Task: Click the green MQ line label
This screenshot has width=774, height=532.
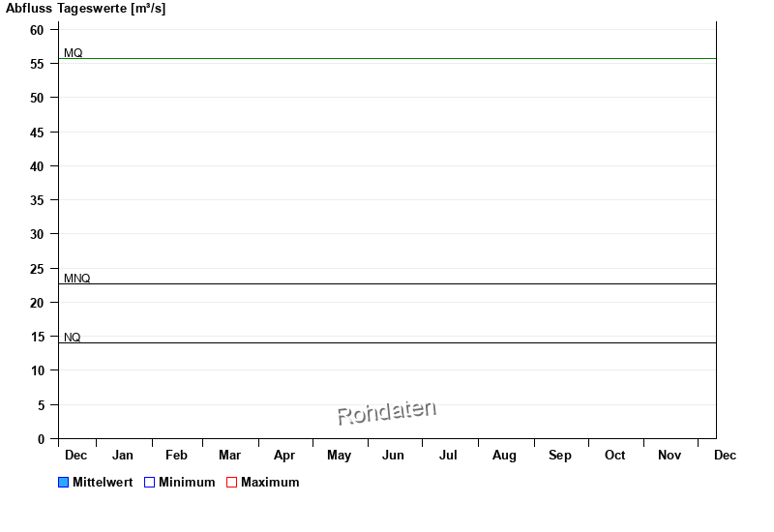Action: click(x=74, y=52)
